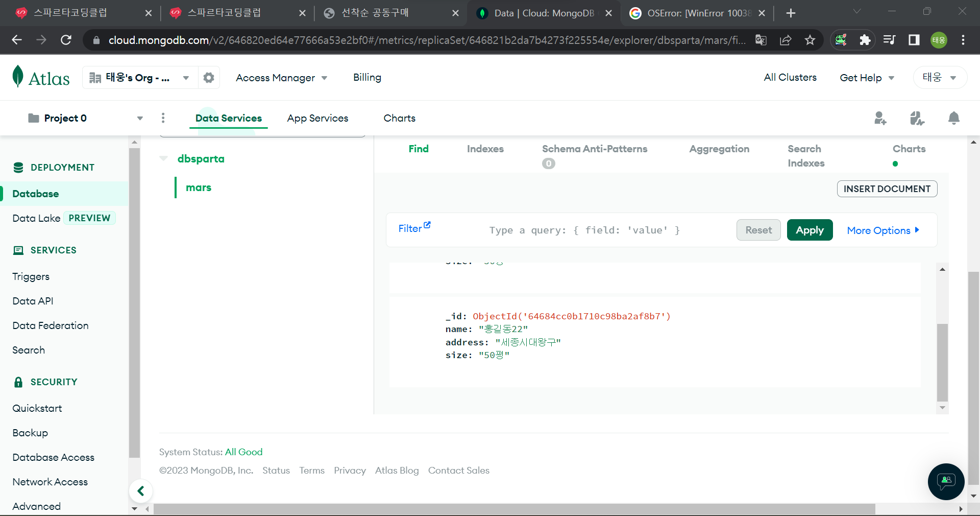Click the filter query input field

584,230
